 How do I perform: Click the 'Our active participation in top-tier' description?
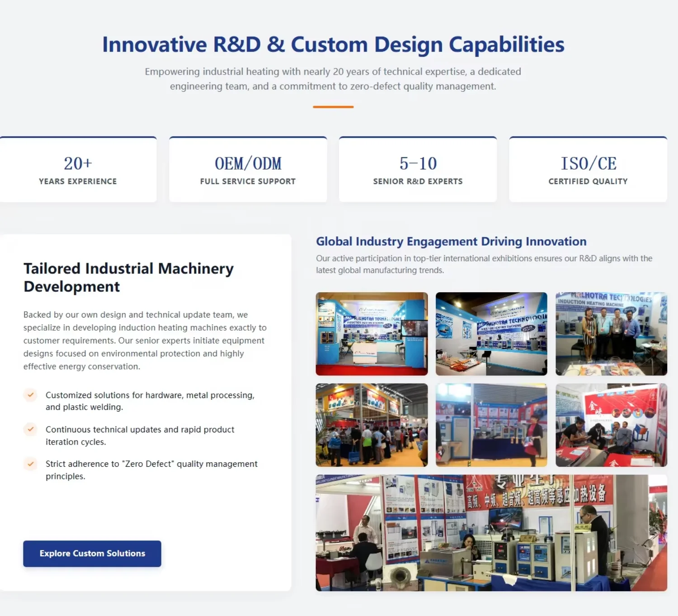point(484,264)
